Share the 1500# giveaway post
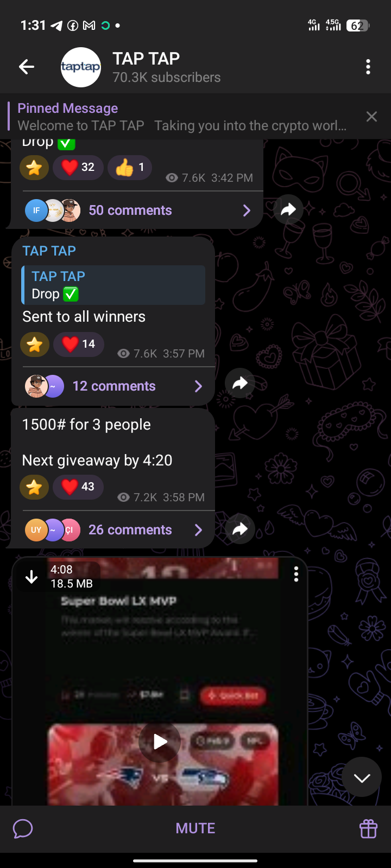391x868 pixels. [240, 529]
